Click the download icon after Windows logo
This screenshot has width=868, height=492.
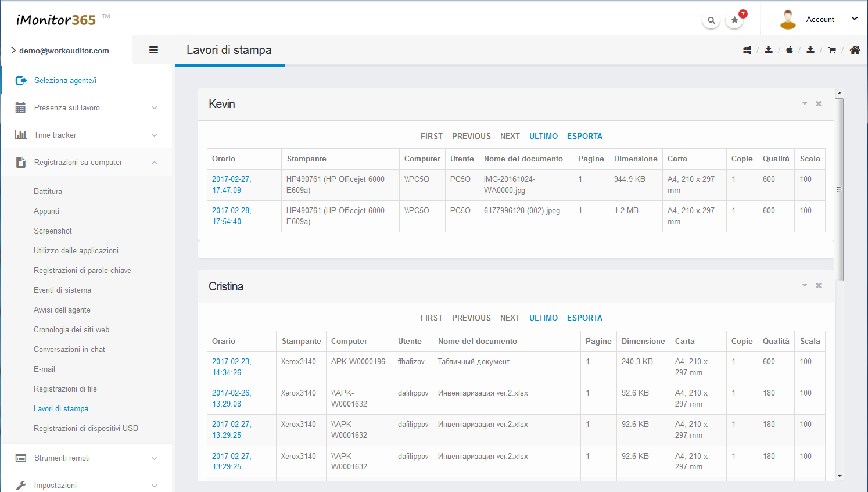(x=769, y=51)
